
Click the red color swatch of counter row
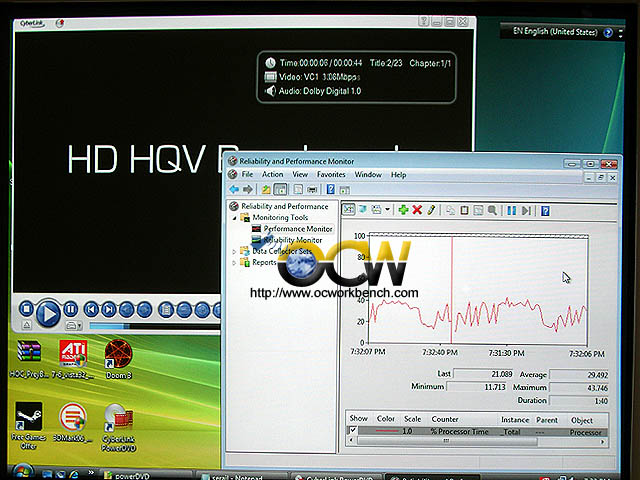[387, 431]
